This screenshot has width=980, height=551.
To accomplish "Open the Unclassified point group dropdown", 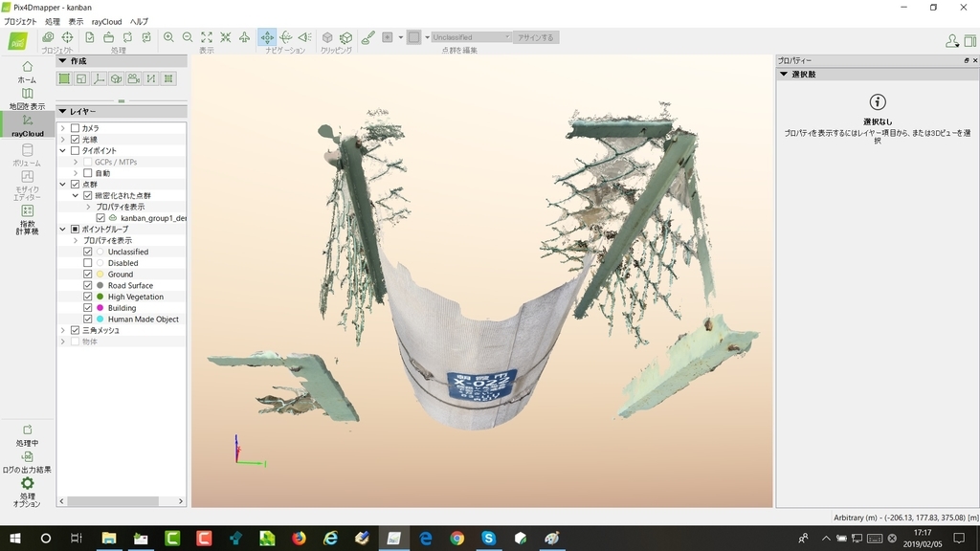I will (471, 37).
